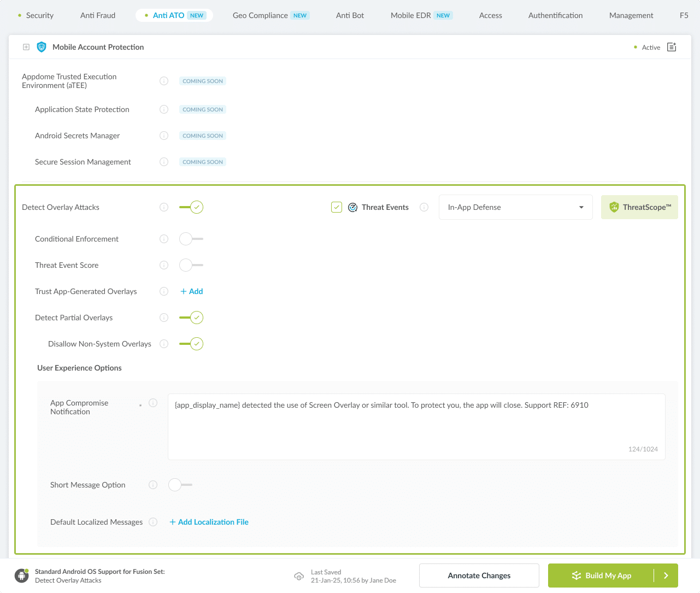Click the Last Saved cloud icon
Viewport: 700px width, 593px height.
pyautogui.click(x=299, y=576)
